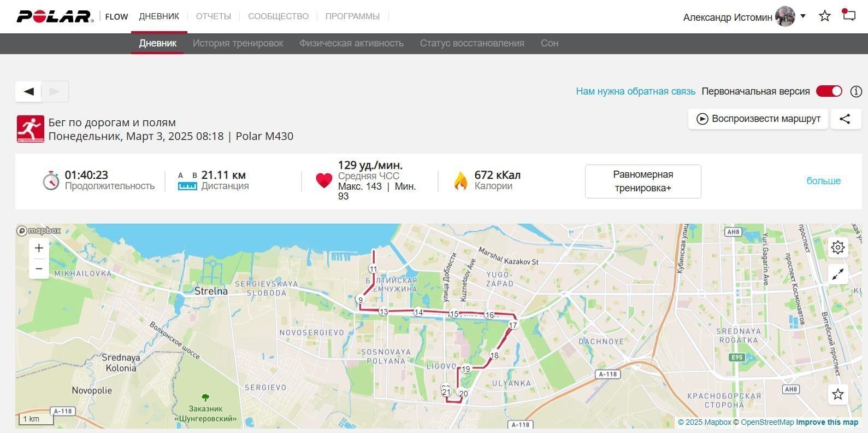This screenshot has height=433, width=868.
Task: Open notifications icon with red dot
Action: (x=849, y=15)
